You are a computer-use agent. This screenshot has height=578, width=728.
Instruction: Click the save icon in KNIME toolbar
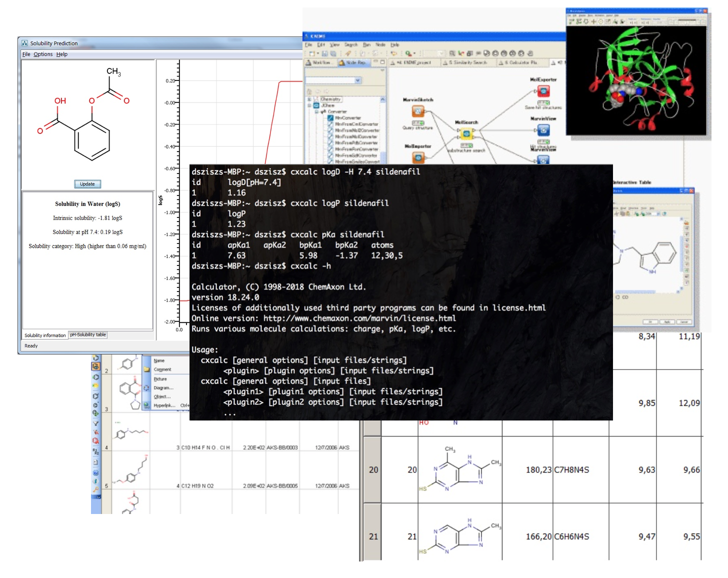point(324,53)
